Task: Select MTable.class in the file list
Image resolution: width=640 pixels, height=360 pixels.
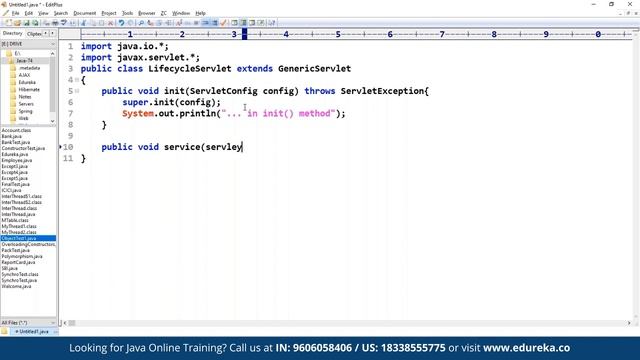Action: (x=15, y=220)
